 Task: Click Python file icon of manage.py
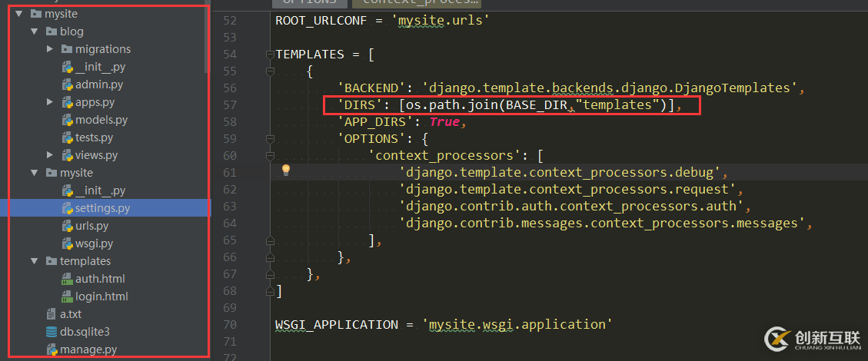click(x=52, y=349)
